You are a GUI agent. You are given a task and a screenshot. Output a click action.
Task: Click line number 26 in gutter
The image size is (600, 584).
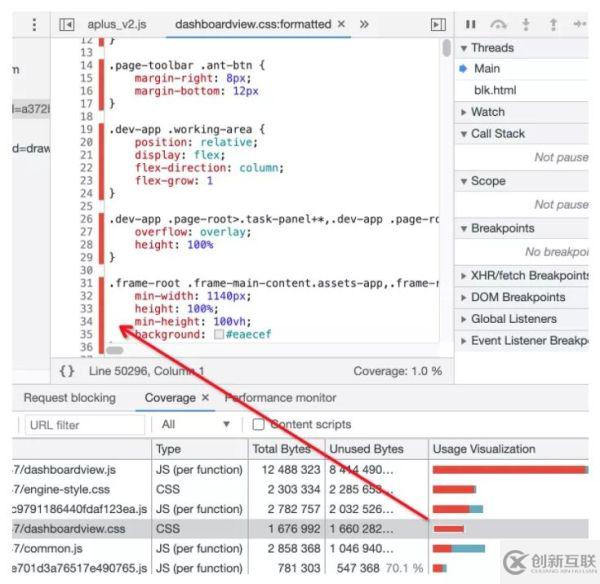coord(86,219)
